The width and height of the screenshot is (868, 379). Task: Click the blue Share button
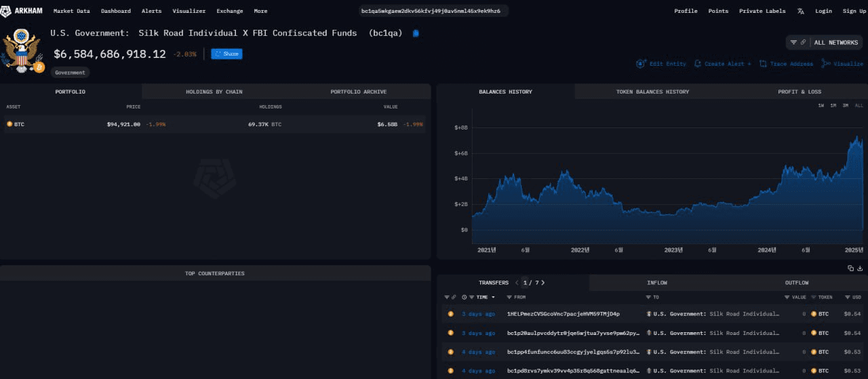click(226, 54)
